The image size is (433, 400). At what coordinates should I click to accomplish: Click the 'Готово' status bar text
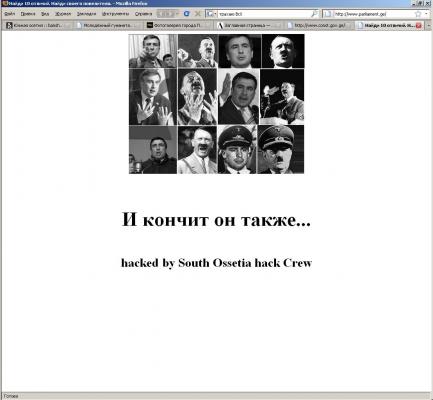(11, 396)
